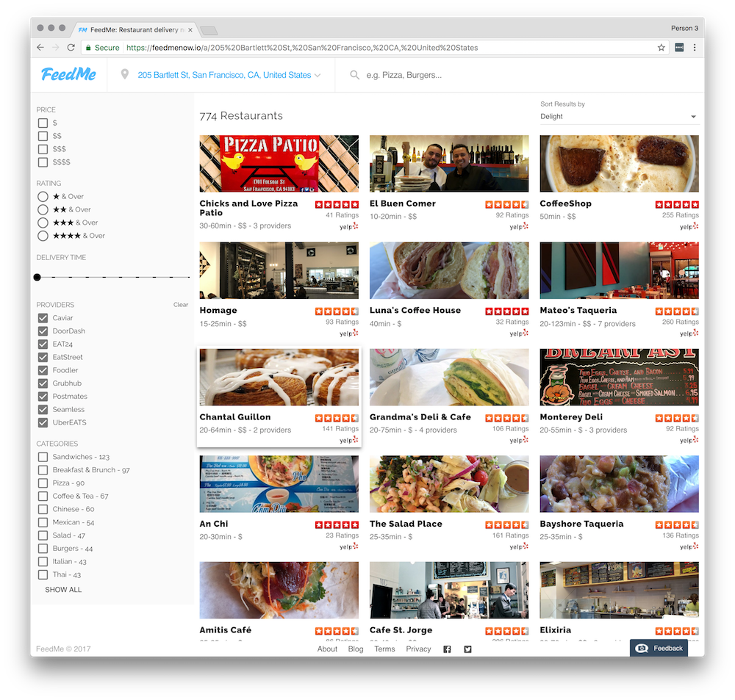Viewport: 735px width, 700px height.
Task: Open a new browser tab
Action: [x=209, y=30]
